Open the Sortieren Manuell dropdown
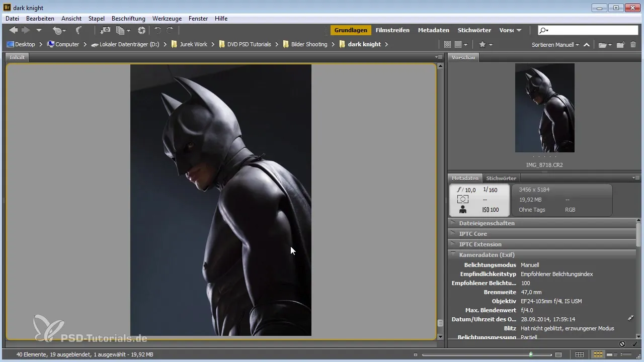The image size is (644, 362). tap(555, 45)
